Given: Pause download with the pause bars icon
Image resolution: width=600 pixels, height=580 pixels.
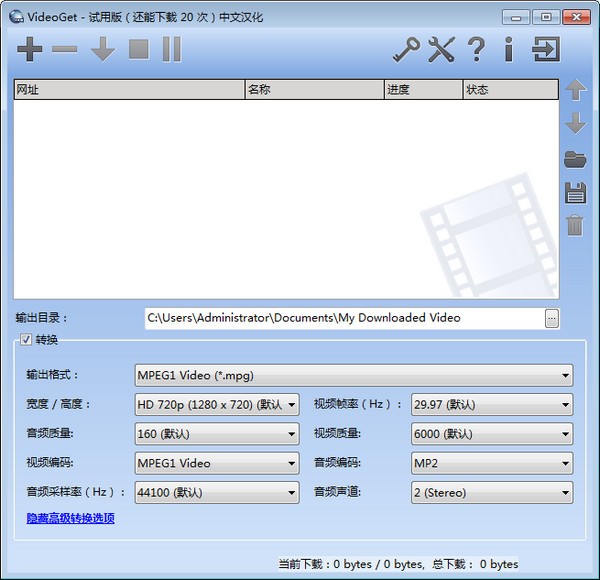Looking at the screenshot, I should 172,49.
